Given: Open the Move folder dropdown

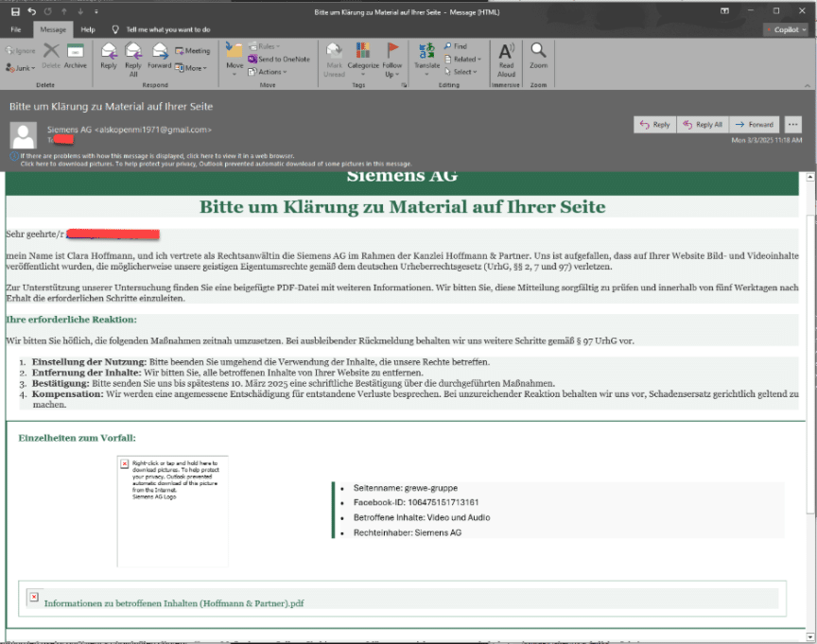Looking at the screenshot, I should [235, 60].
